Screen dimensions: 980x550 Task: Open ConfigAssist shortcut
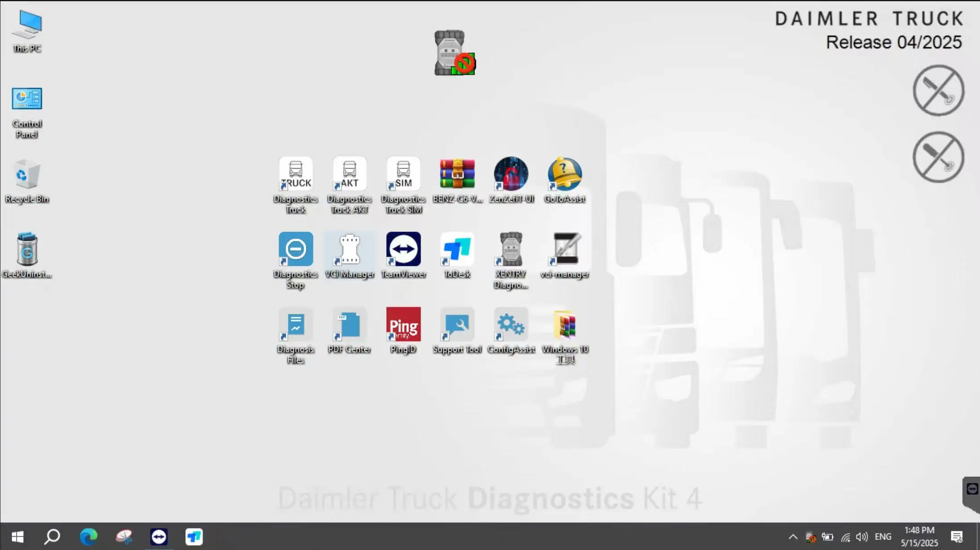(511, 331)
